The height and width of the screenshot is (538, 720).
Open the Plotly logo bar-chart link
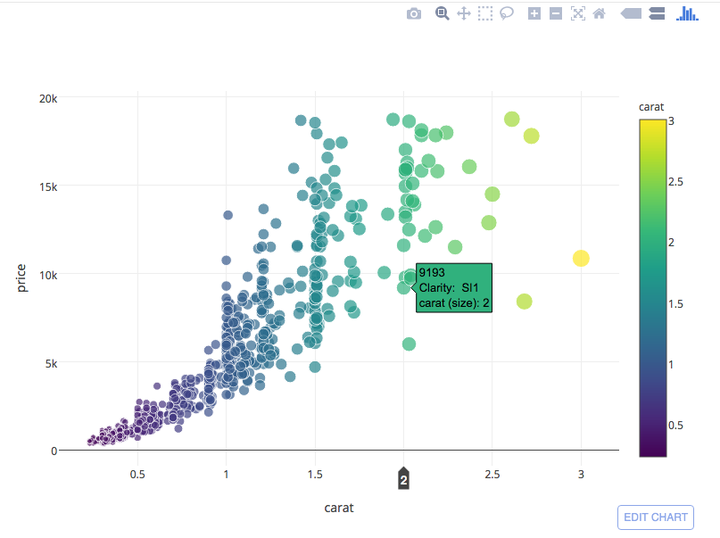click(x=687, y=13)
